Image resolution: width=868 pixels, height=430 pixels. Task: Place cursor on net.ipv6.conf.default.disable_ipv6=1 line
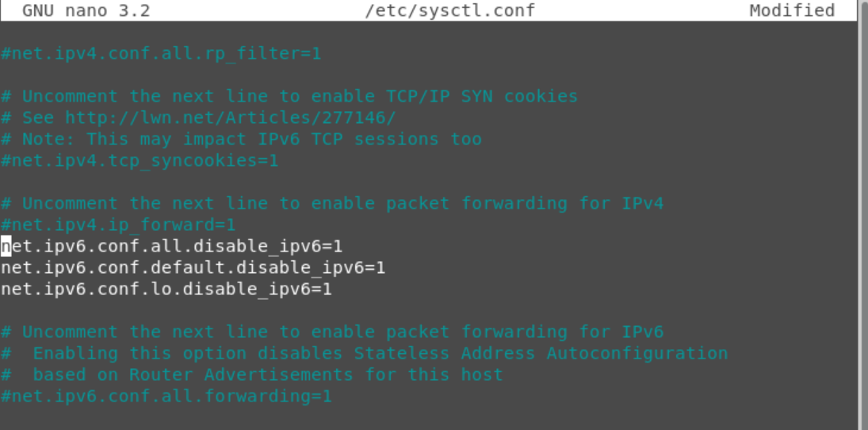tap(193, 267)
